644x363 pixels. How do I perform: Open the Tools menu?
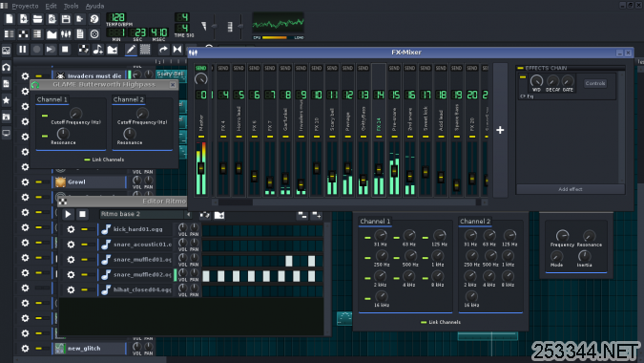(71, 6)
